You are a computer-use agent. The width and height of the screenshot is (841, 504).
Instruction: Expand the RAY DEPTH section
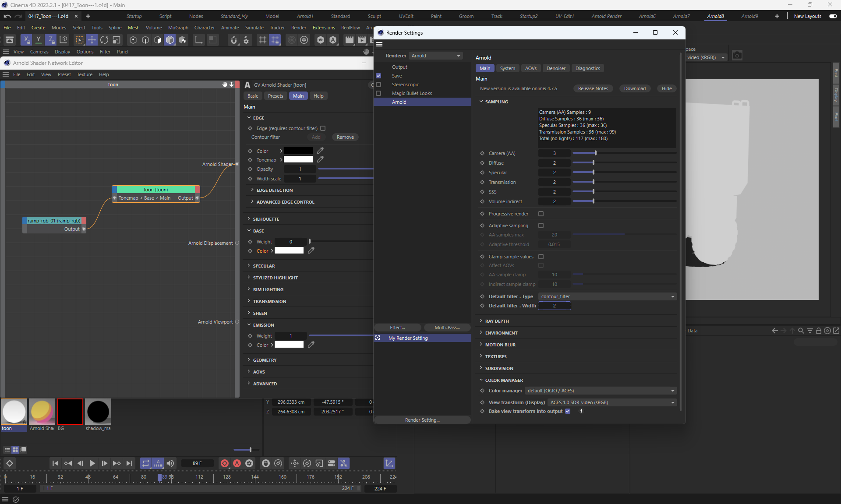click(x=497, y=321)
